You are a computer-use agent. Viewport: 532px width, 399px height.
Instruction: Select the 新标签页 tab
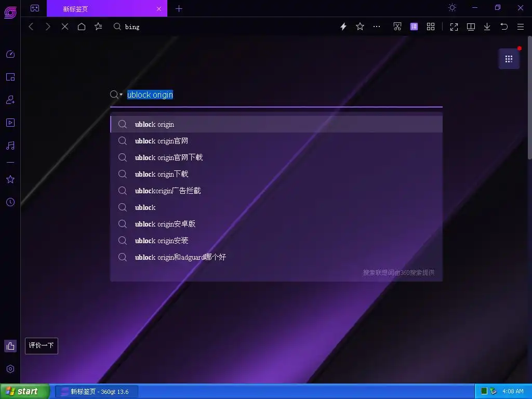107,9
